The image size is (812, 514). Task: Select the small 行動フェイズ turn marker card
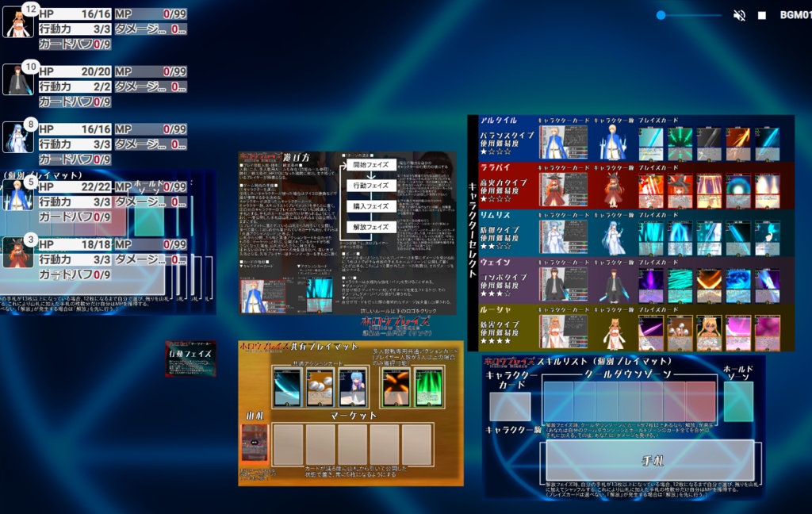(x=190, y=358)
